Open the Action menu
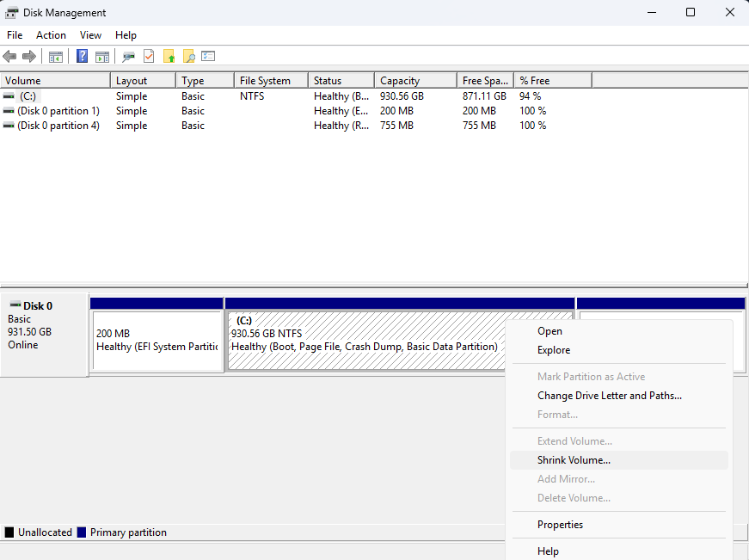Image resolution: width=749 pixels, height=560 pixels. [x=51, y=35]
